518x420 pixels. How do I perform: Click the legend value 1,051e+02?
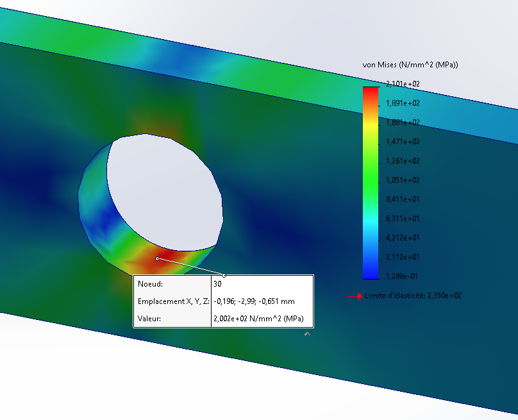[403, 180]
